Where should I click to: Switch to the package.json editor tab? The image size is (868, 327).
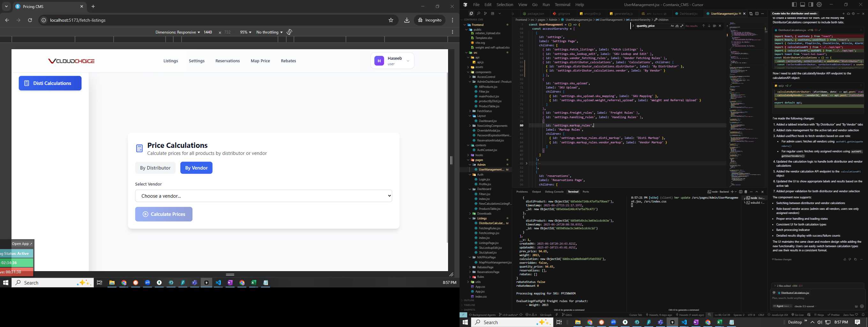click(534, 14)
